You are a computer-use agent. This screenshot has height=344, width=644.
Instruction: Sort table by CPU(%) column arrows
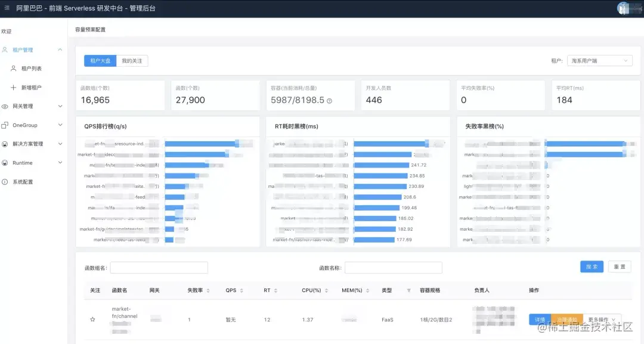click(327, 290)
